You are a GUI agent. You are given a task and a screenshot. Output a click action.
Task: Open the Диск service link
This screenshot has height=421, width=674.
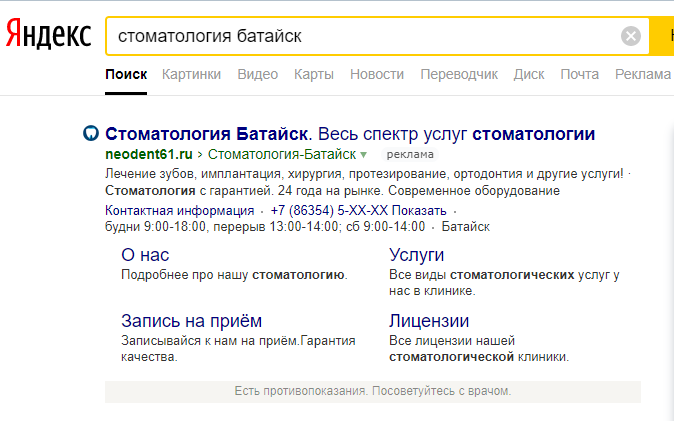[x=529, y=74]
